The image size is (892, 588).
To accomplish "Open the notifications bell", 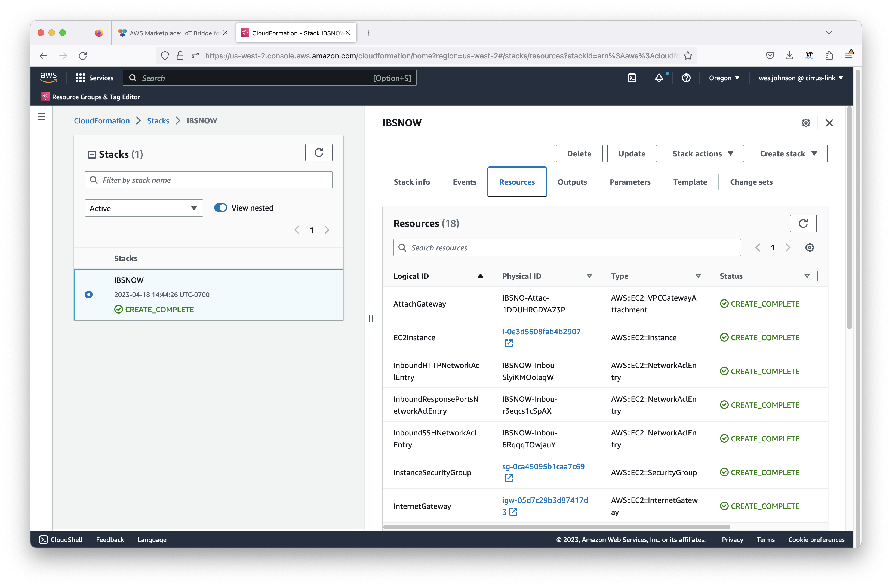I will click(659, 78).
